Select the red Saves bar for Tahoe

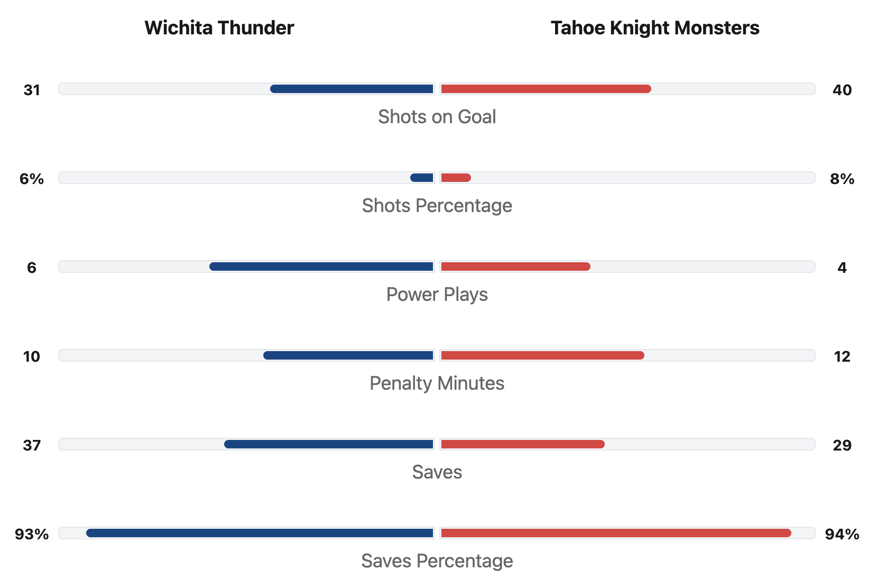coord(523,444)
